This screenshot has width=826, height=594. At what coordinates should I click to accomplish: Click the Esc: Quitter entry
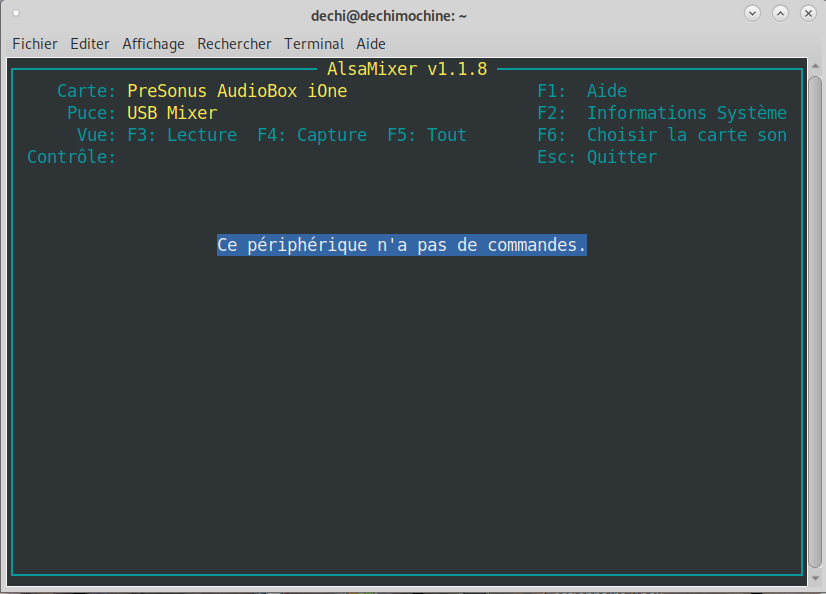point(597,157)
